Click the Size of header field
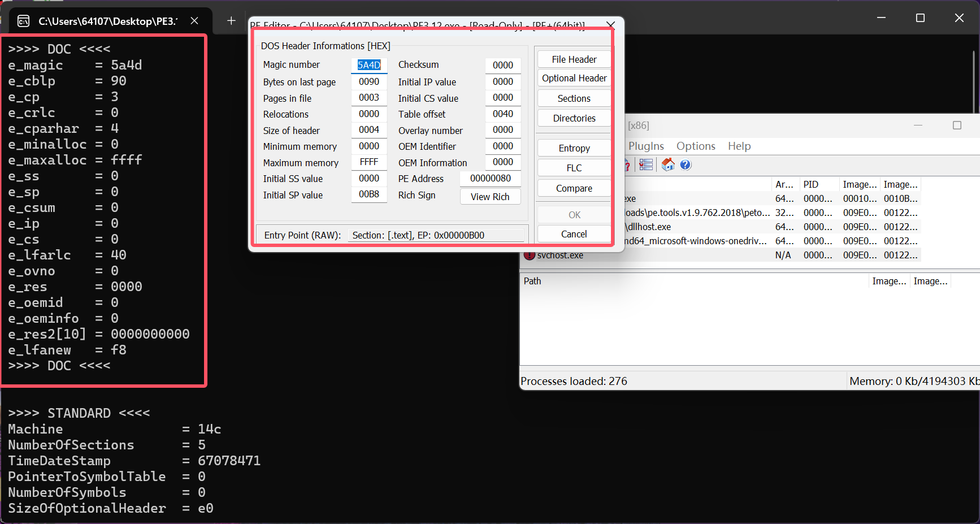The image size is (980, 524). (369, 129)
